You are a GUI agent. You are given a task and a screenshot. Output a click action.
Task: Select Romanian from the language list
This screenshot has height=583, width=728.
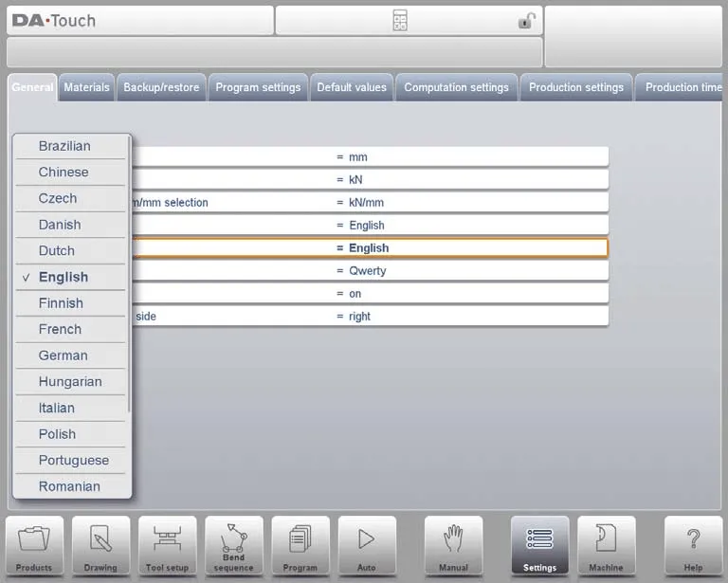69,486
